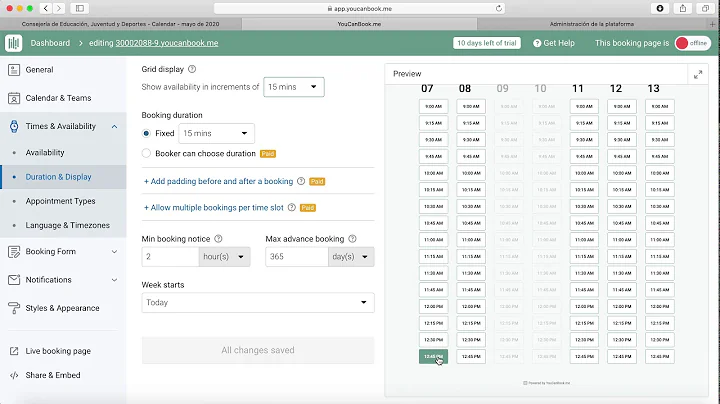Screen dimensions: 720x404
Task: Open the Min booking notice help icon
Action: [219, 239]
